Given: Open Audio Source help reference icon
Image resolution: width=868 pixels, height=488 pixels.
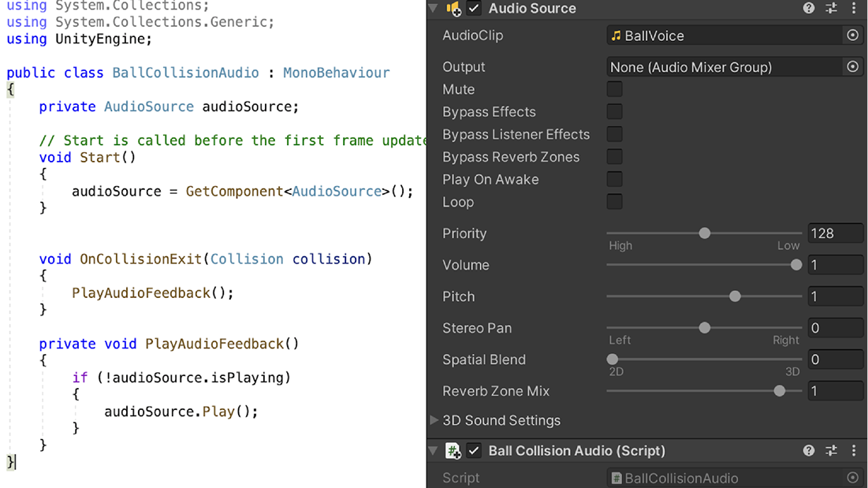Looking at the screenshot, I should [x=809, y=9].
